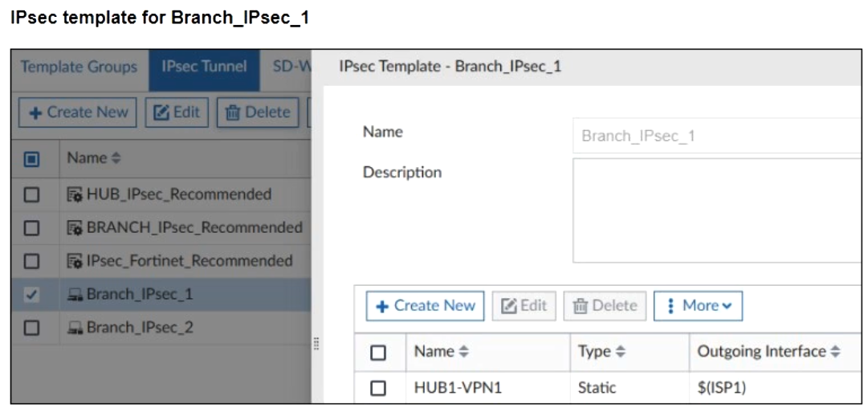Click the HUB_IPsec_Recommended template icon
Viewport: 868px width, 416px height.
click(75, 194)
